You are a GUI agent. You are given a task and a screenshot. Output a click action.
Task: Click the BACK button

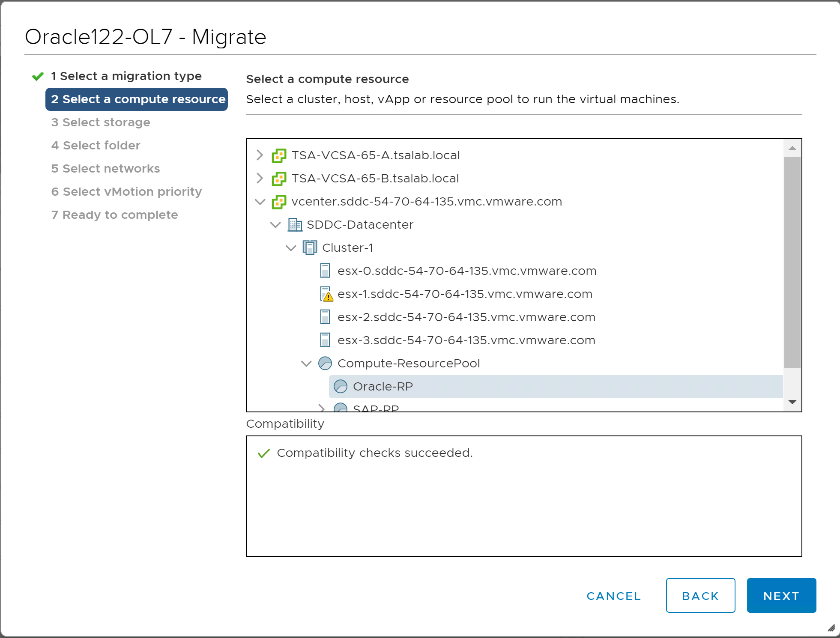[x=700, y=596]
